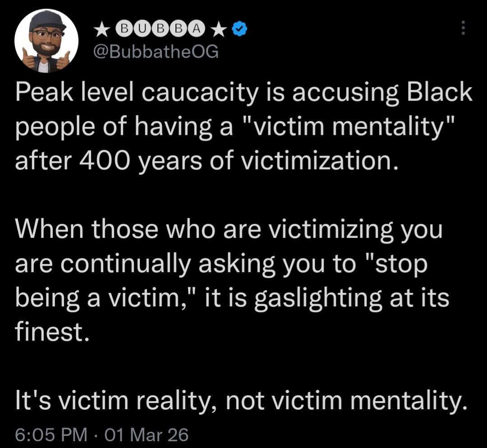Click the 6:05 PM timestamp
This screenshot has height=448, width=487.
(x=51, y=435)
